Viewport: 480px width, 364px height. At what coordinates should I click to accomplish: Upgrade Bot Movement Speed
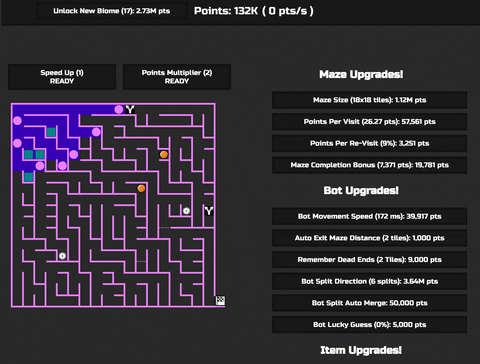(369, 216)
